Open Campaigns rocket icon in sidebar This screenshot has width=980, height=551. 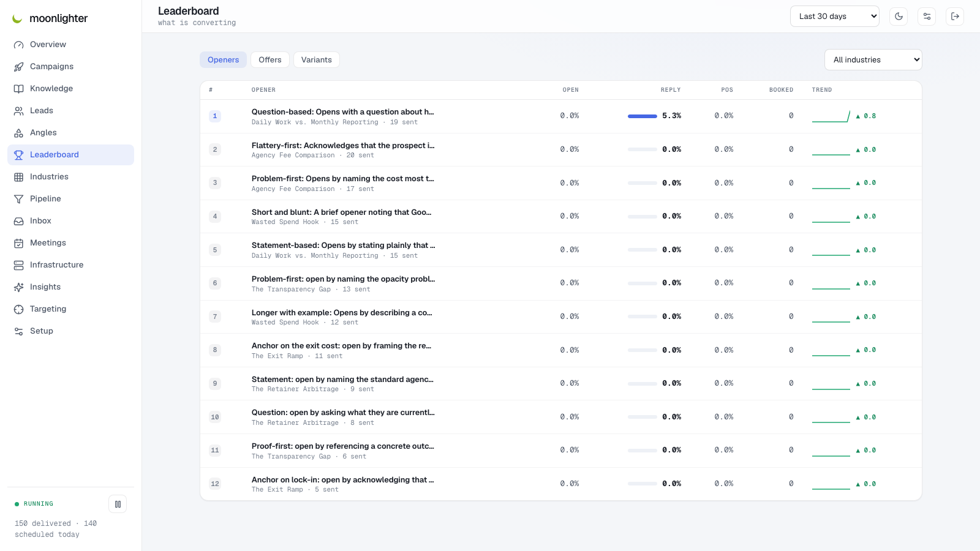[19, 67]
